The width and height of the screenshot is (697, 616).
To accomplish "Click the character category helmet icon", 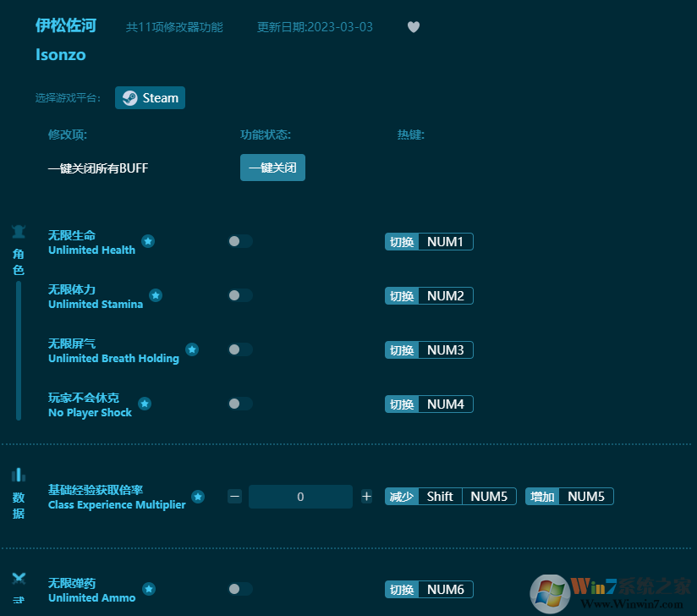I will [19, 231].
